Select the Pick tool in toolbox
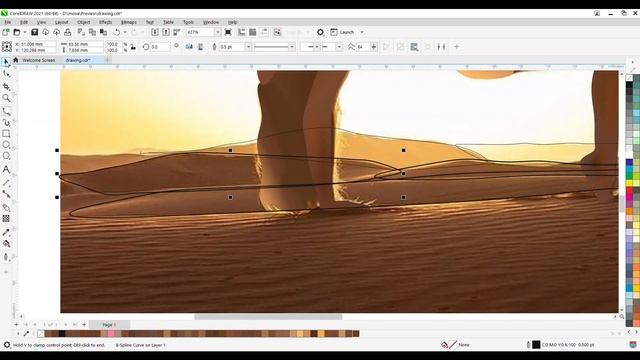Image resolution: width=640 pixels, height=360 pixels. tap(6, 62)
